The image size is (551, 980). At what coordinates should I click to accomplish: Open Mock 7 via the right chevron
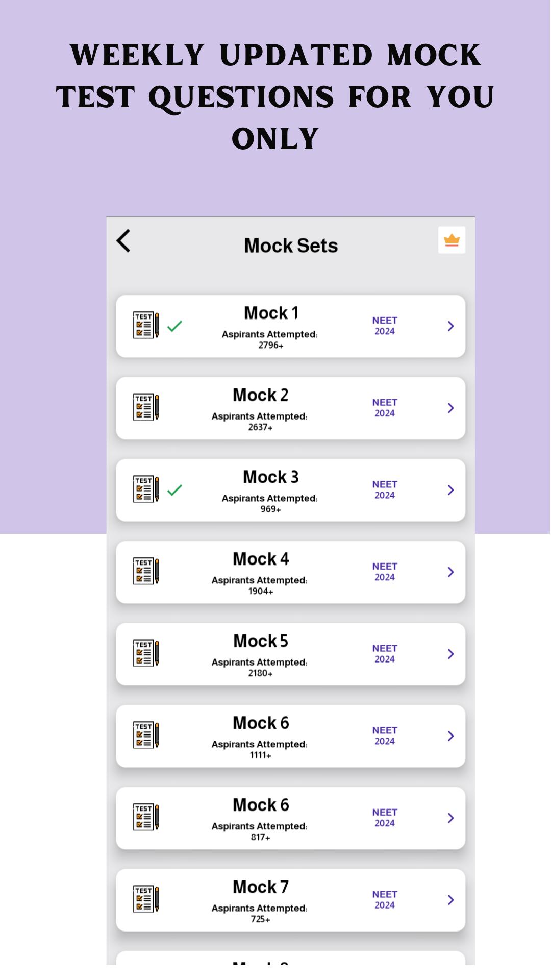pyautogui.click(x=450, y=900)
